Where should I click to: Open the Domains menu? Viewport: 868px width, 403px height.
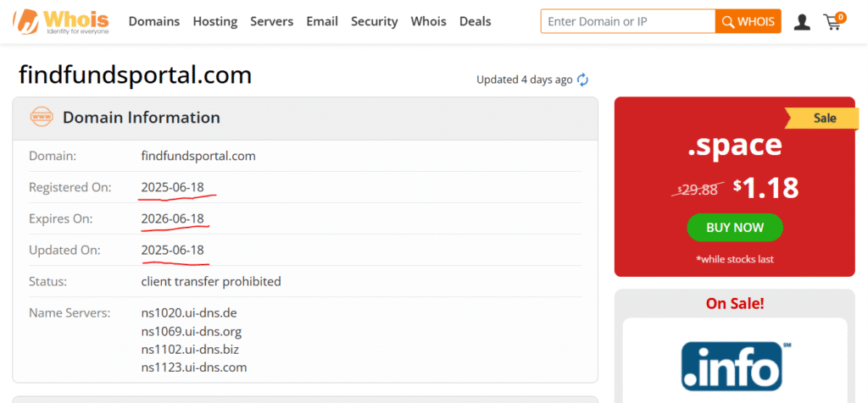pos(154,21)
